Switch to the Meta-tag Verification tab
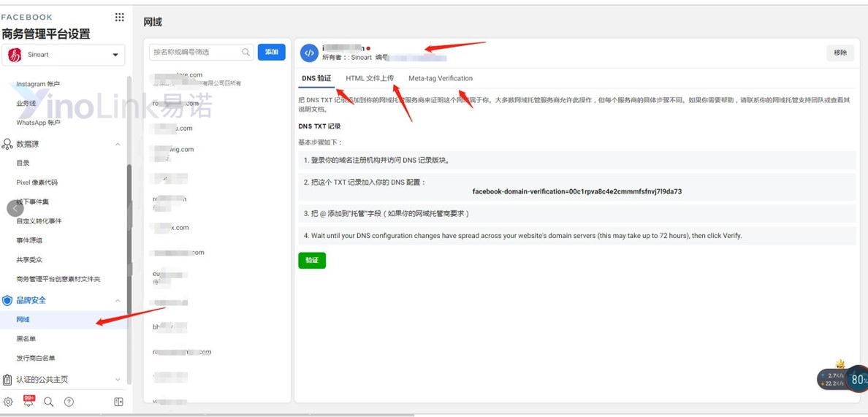This screenshot has width=868, height=417. tap(441, 79)
